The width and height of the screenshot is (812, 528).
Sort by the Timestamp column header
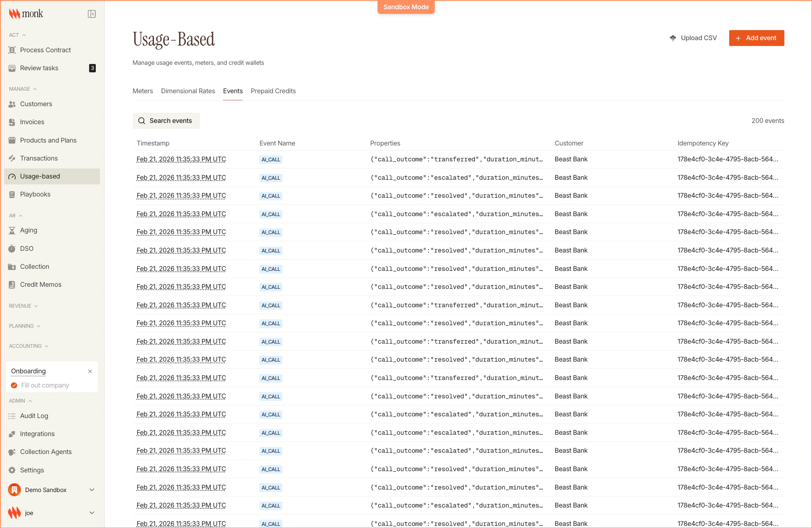pos(153,143)
